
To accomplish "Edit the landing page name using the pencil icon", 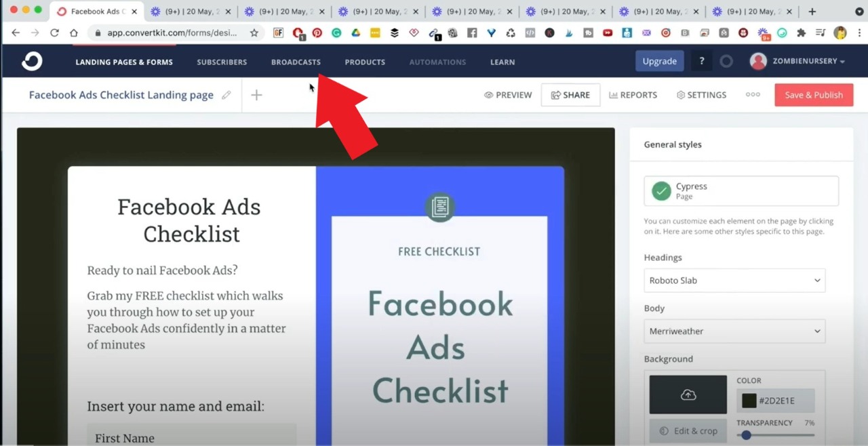I will [x=226, y=95].
